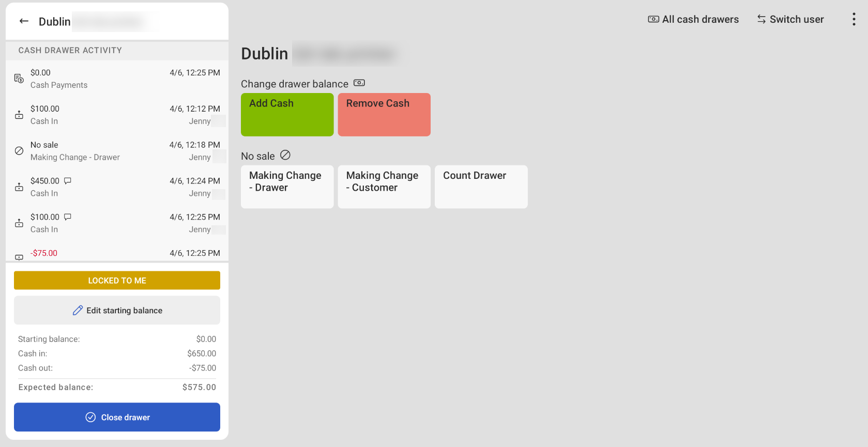The width and height of the screenshot is (868, 447).
Task: Click the Dublin title in left panel header
Action: tap(55, 21)
